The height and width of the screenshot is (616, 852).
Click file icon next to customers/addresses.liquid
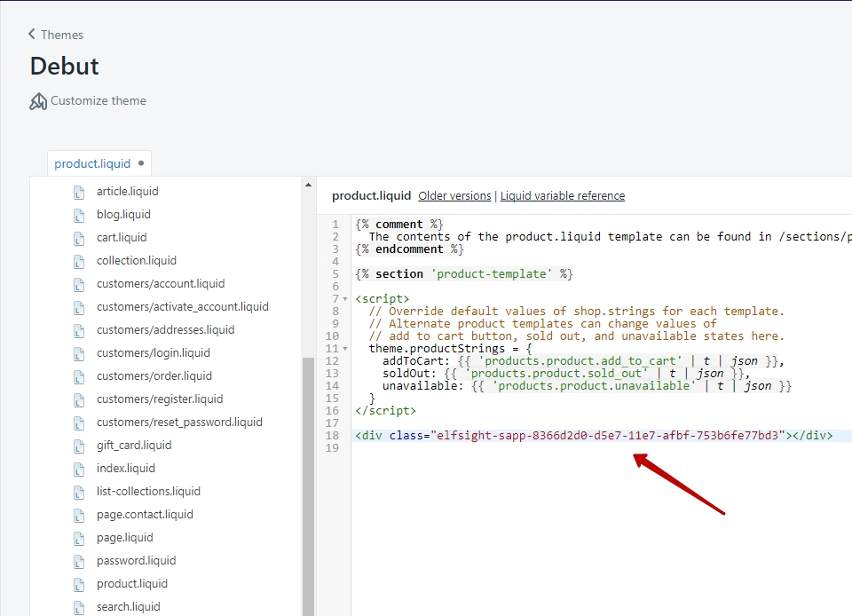point(79,331)
